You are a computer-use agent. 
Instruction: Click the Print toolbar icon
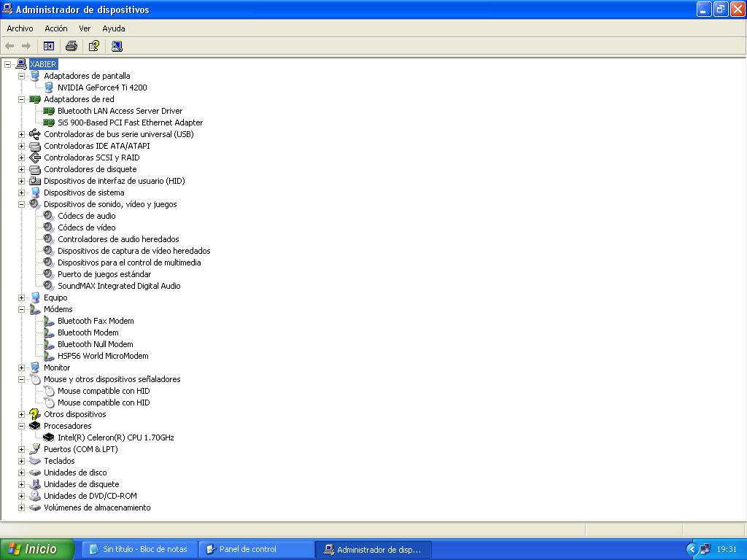tap(71, 46)
